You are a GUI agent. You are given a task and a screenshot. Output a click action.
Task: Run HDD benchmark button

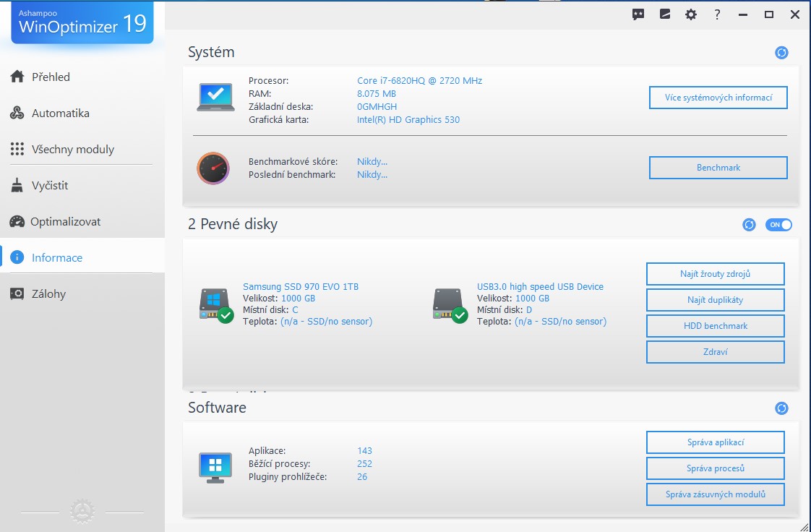[x=716, y=326]
